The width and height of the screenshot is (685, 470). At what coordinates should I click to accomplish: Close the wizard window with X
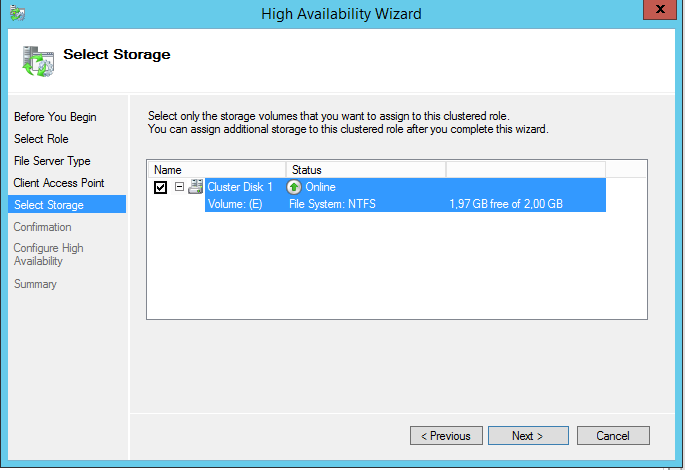click(657, 12)
